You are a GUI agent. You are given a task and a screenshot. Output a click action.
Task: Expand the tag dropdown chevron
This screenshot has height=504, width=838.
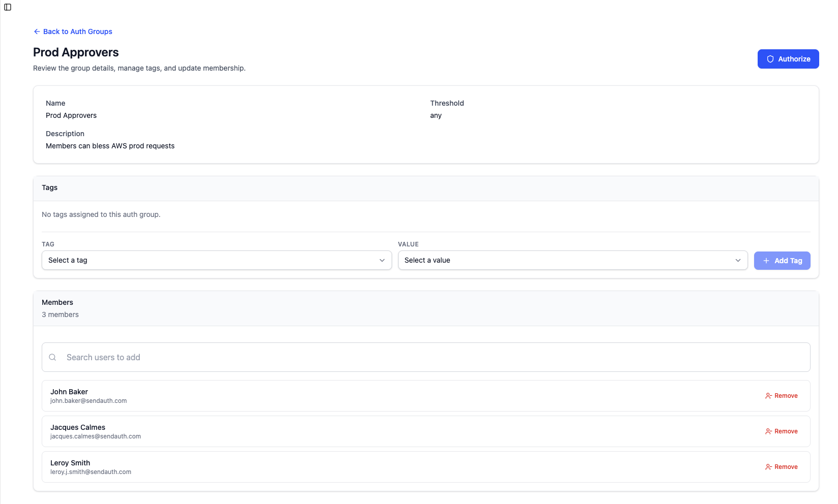382,260
